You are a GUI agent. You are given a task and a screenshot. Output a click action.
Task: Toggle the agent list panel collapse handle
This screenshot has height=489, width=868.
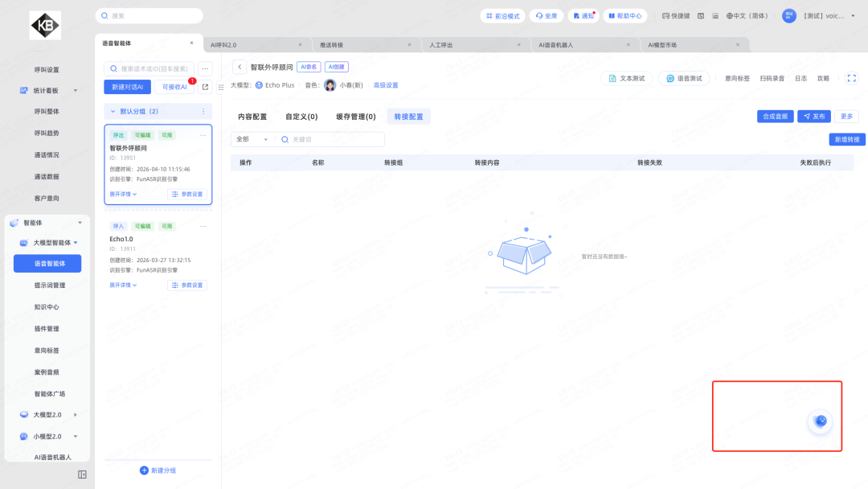[x=221, y=87]
